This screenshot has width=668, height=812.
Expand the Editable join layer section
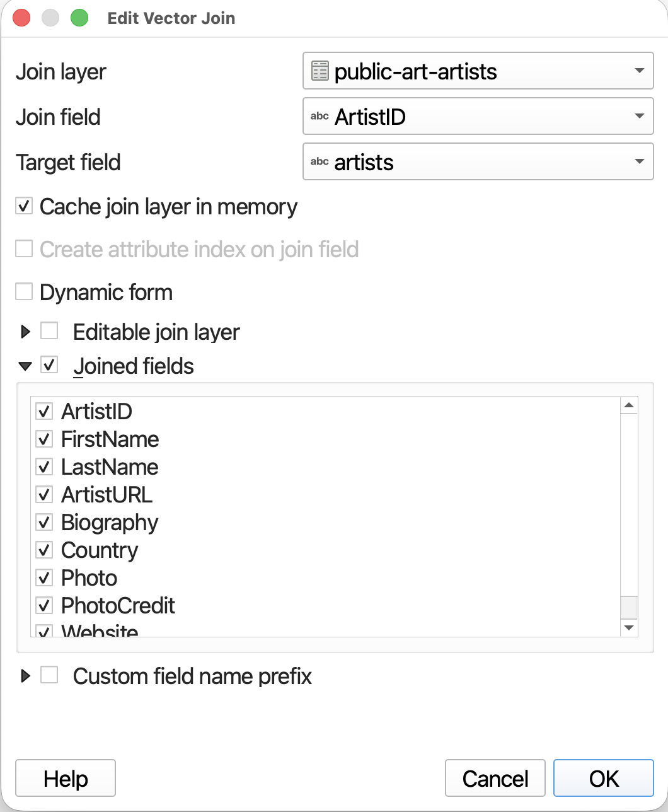25,332
